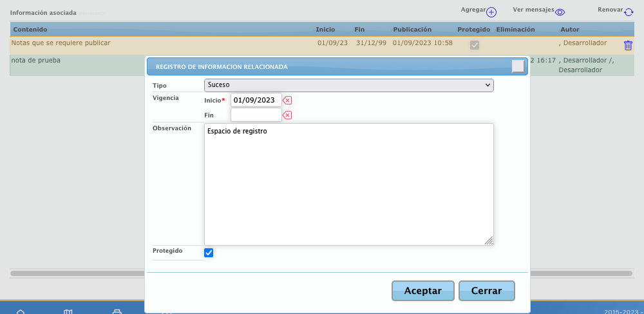Image resolution: width=644 pixels, height=314 pixels.
Task: Click the Agregar plus icon
Action: (x=491, y=12)
